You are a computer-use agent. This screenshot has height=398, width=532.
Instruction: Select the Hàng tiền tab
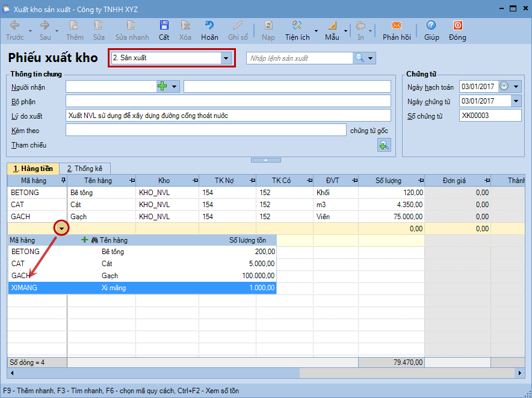pyautogui.click(x=33, y=169)
